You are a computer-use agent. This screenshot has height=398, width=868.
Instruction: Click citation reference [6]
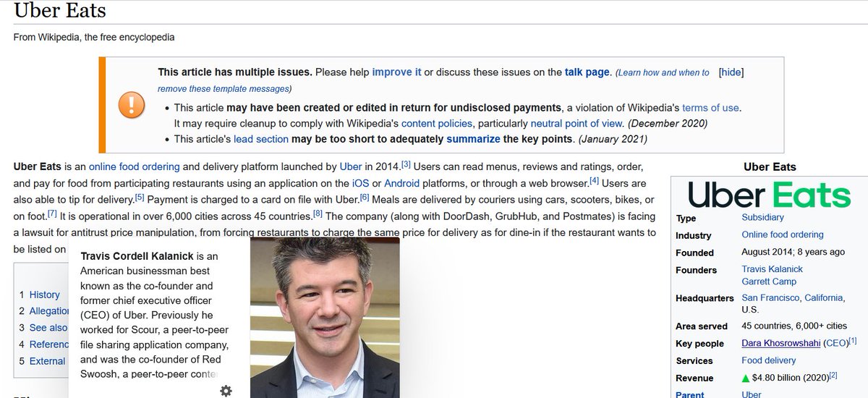pos(364,197)
